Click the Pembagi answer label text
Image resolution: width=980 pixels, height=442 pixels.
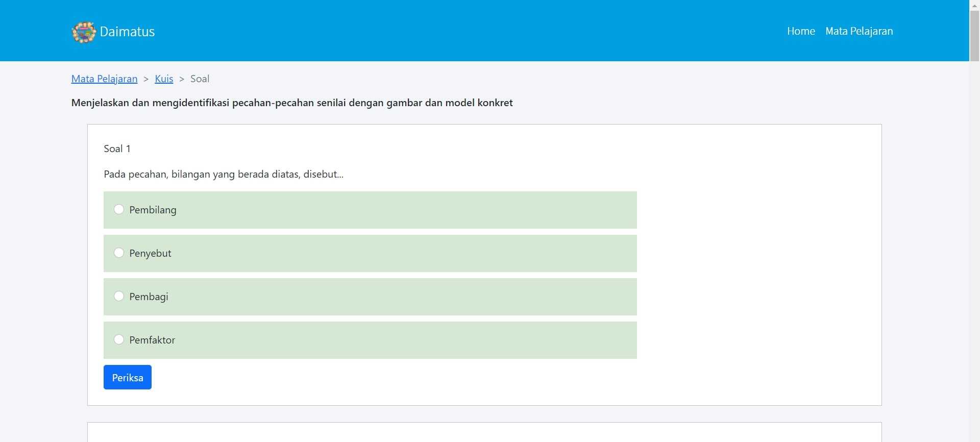click(x=149, y=297)
